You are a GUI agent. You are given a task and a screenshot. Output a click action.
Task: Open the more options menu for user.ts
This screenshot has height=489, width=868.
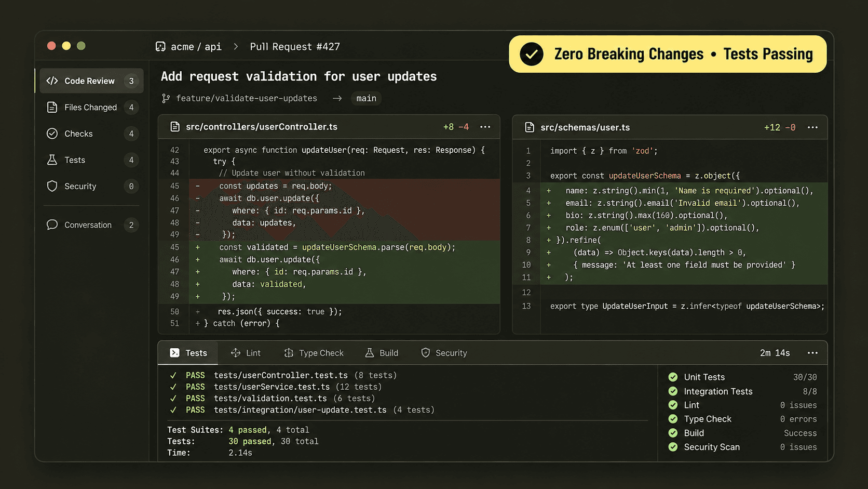[x=812, y=127]
